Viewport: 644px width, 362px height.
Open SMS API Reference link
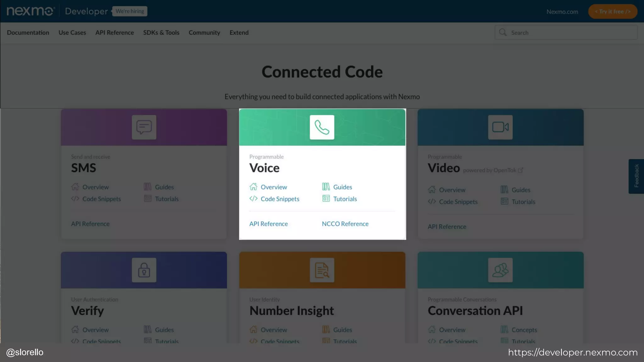point(90,224)
